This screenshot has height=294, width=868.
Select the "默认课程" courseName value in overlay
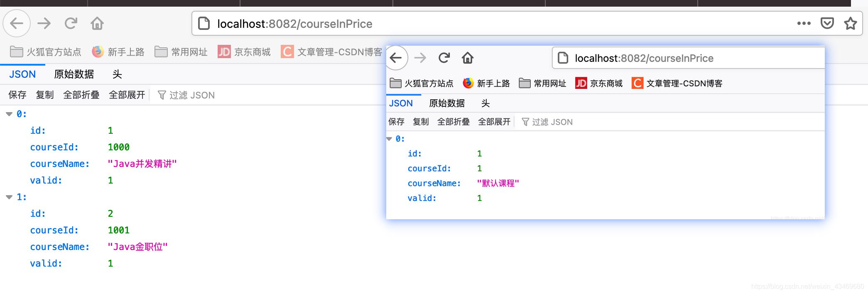pyautogui.click(x=498, y=184)
